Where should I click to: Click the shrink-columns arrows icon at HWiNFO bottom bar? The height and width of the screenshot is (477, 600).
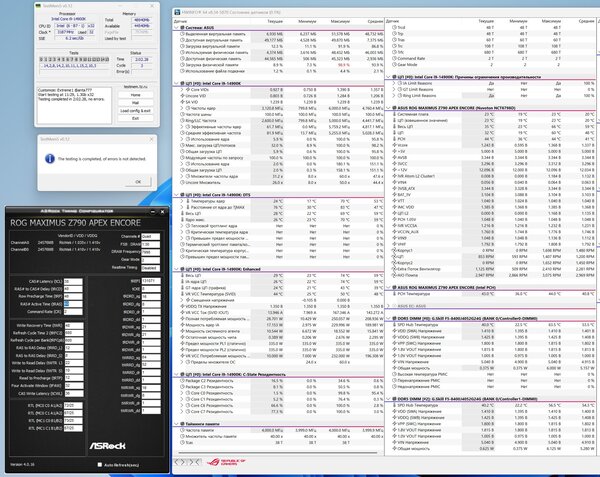click(x=195, y=462)
